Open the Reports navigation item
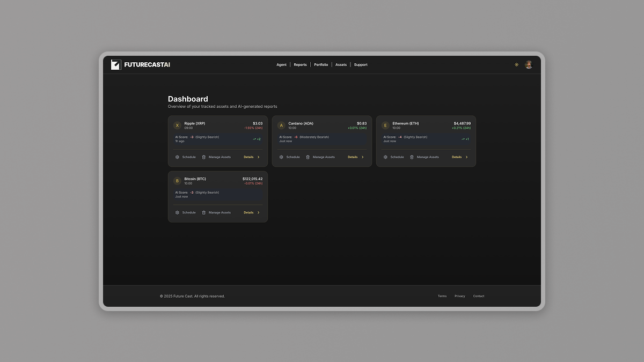644x362 pixels. pos(300,65)
